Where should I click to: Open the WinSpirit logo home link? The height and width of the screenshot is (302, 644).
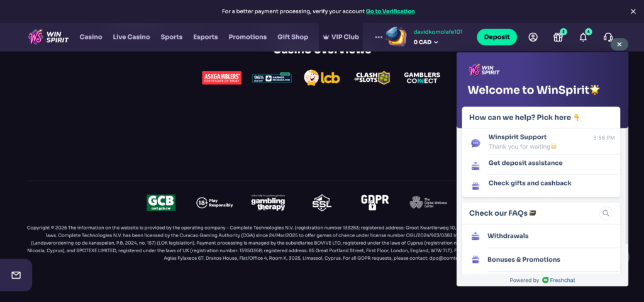click(48, 37)
